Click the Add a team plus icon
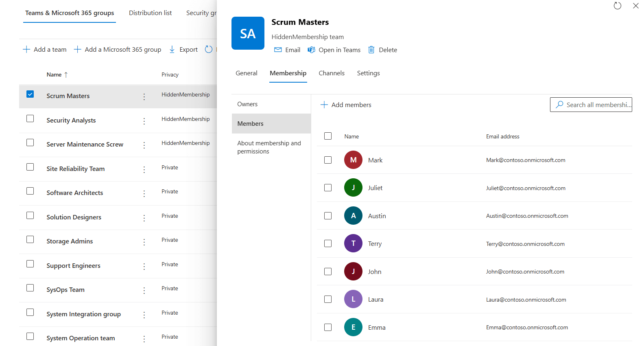Screen dimensions: 644x346 click(26, 49)
